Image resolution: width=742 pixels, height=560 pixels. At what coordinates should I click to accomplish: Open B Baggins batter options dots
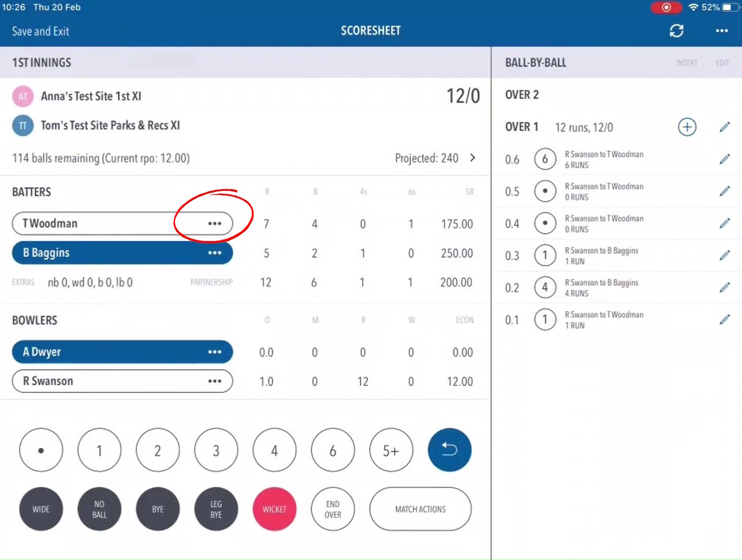(x=214, y=253)
